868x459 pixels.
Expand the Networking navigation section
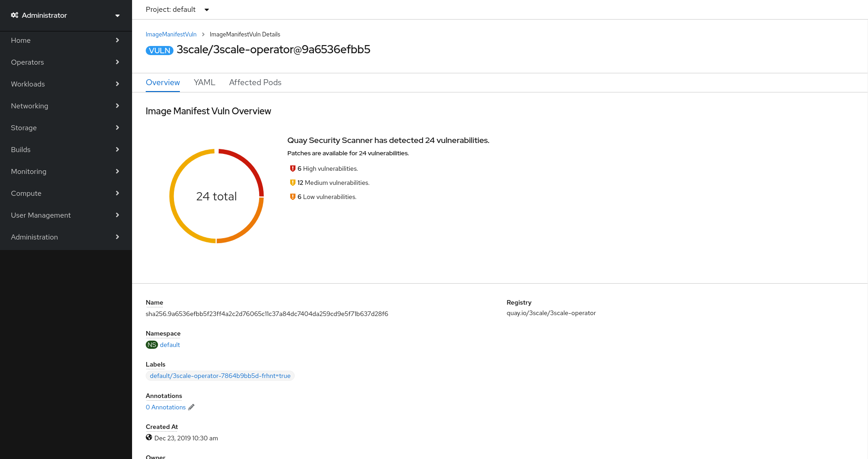pyautogui.click(x=66, y=106)
